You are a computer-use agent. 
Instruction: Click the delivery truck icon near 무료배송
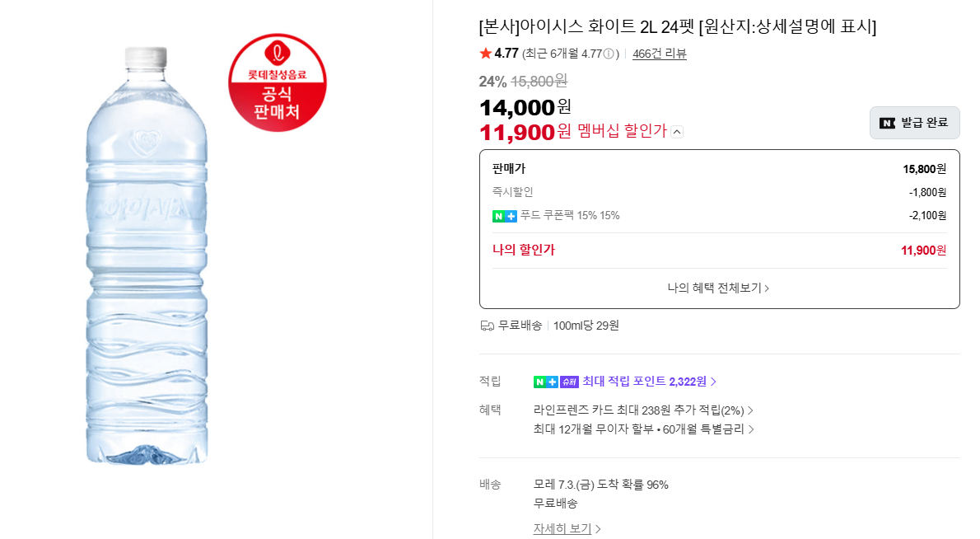[487, 326]
